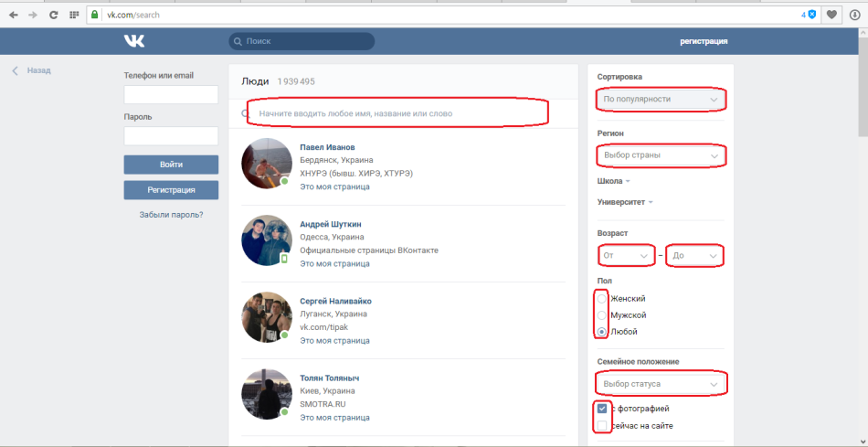This screenshot has height=447, width=868.
Task: Open the 'Выбор страны' region dropdown
Action: tap(661, 155)
